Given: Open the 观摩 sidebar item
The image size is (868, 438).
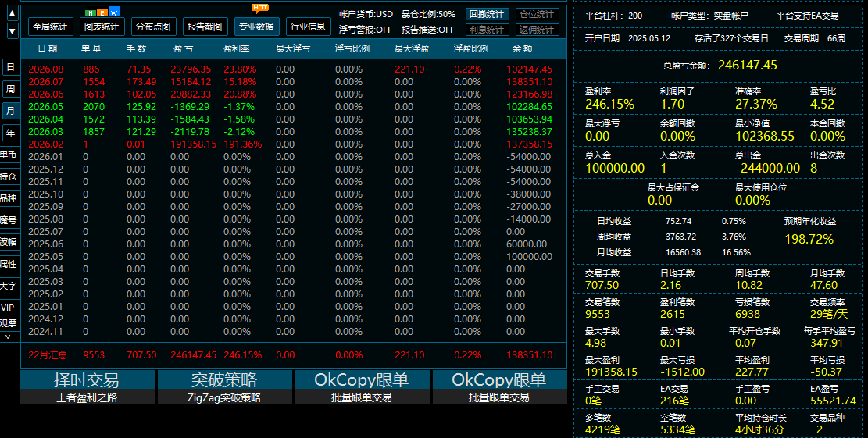Looking at the screenshot, I should coord(9,323).
